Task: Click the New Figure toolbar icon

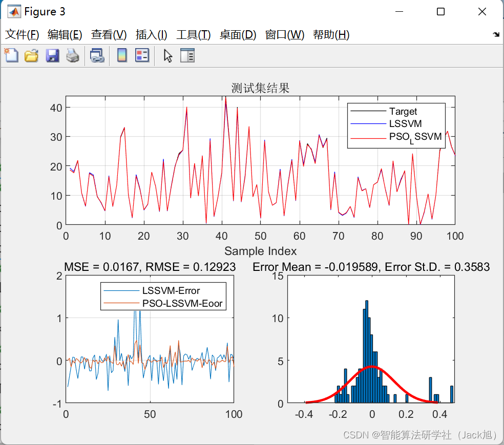Action: pos(11,55)
